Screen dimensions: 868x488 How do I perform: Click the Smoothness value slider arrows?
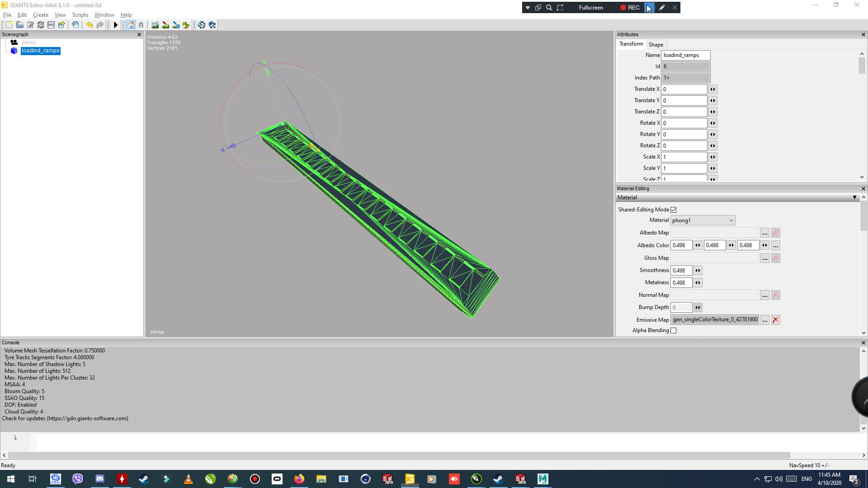(x=698, y=271)
